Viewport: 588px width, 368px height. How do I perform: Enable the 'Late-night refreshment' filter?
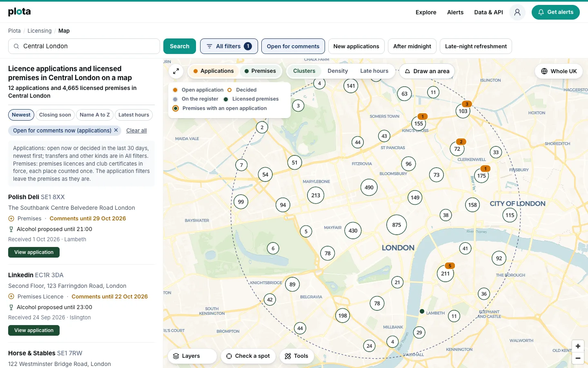pos(476,46)
